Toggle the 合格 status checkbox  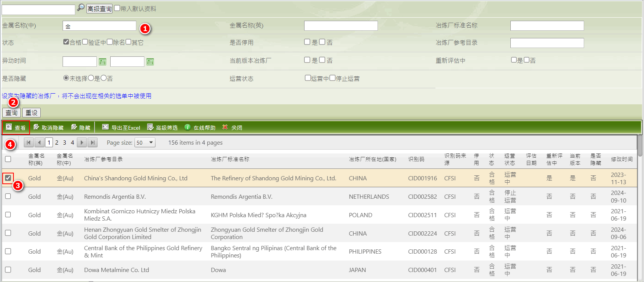pos(66,42)
